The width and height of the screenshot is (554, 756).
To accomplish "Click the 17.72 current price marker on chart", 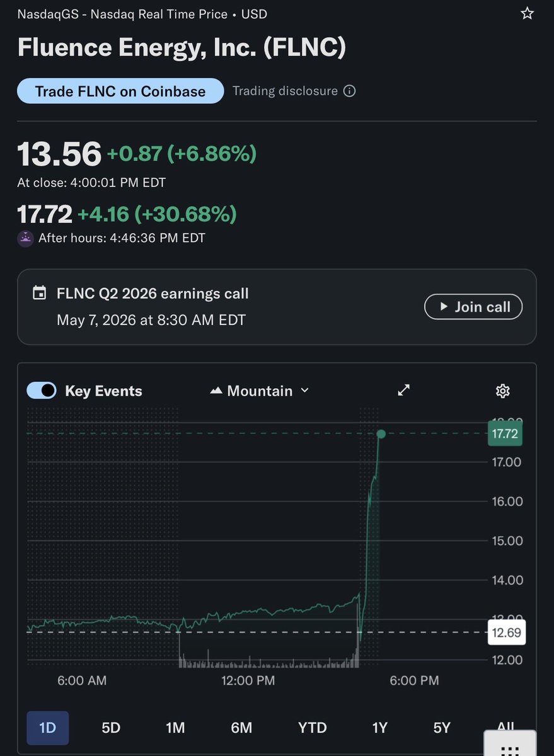I will click(x=505, y=433).
